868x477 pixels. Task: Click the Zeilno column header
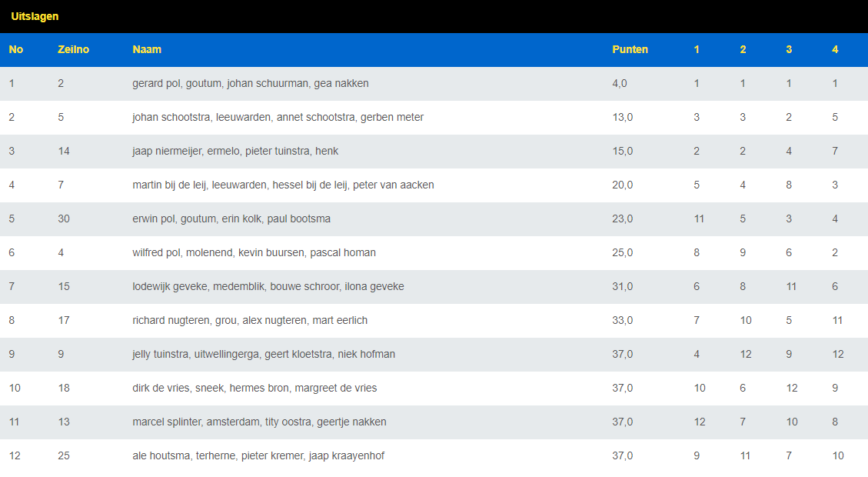click(73, 49)
